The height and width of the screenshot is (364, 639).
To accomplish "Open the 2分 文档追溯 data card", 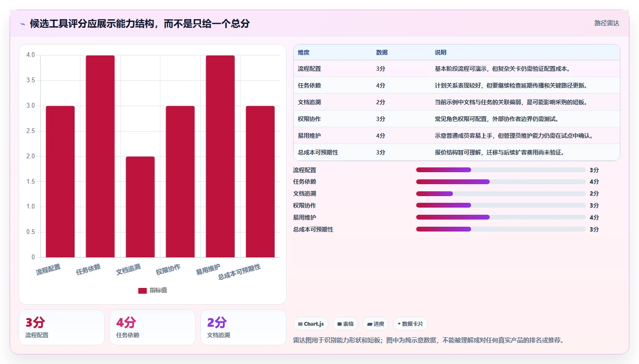I will pyautogui.click(x=243, y=327).
